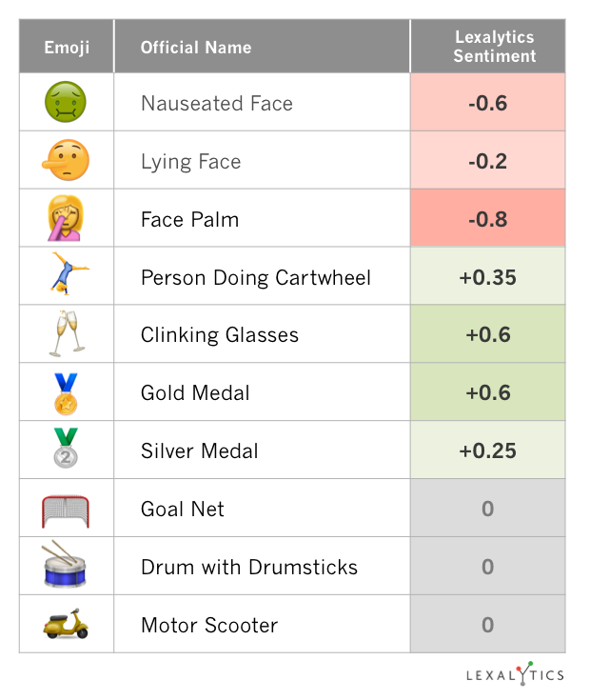This screenshot has height=700, width=590.
Task: Select the Clinking Glasses name text
Action: click(220, 335)
